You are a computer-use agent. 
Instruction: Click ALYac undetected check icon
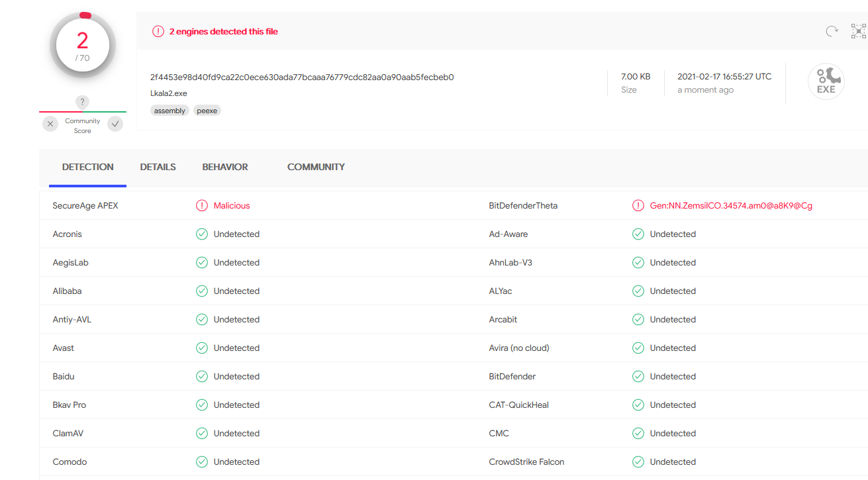[638, 291]
